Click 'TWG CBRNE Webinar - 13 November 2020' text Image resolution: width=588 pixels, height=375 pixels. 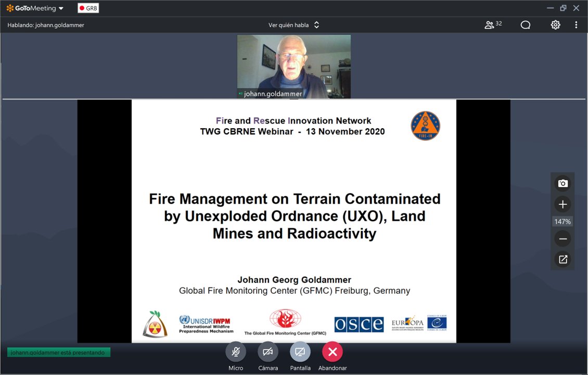click(x=292, y=131)
